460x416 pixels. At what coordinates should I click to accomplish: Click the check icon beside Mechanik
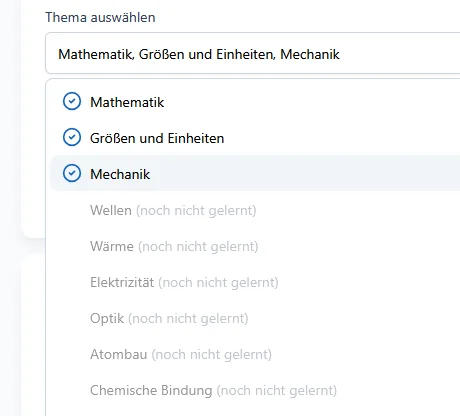click(72, 173)
